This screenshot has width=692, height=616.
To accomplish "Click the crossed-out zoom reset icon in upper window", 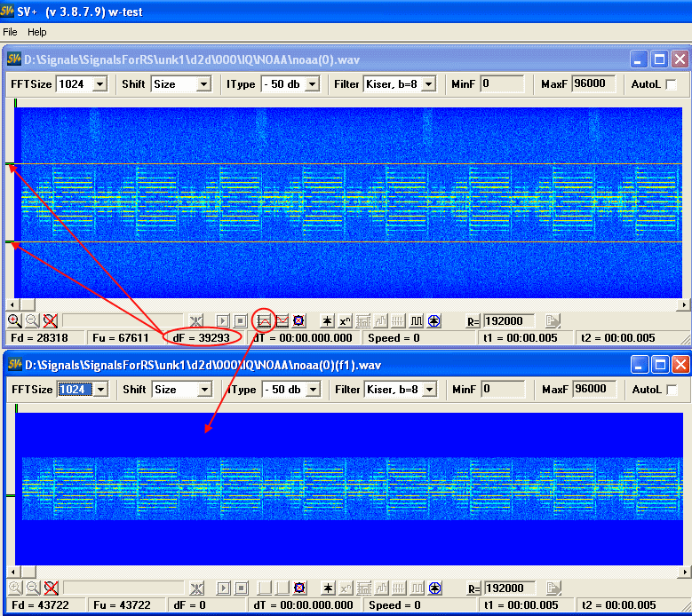I will click(x=51, y=320).
